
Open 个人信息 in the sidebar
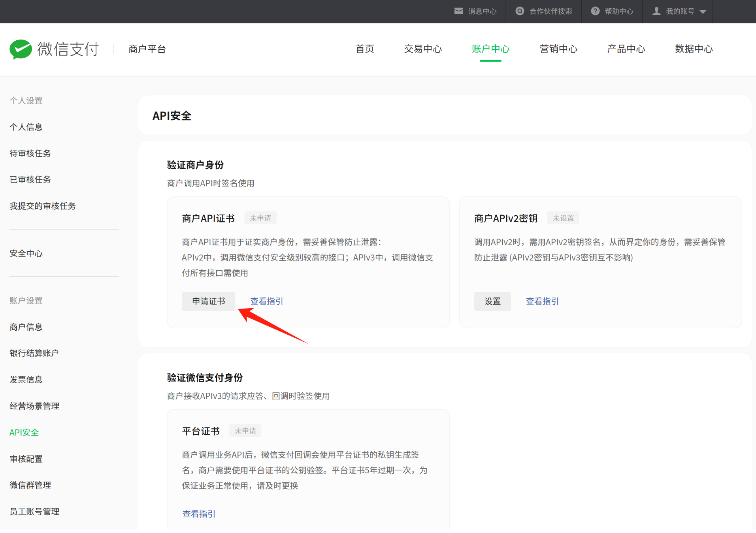26,127
